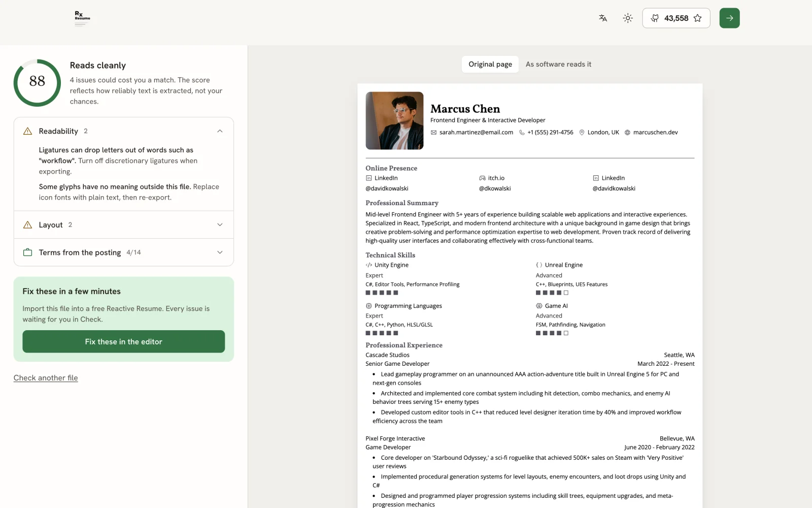Screen dimensions: 812x508
Task: Click Fix these in a few minutes heading
Action: click(72, 292)
